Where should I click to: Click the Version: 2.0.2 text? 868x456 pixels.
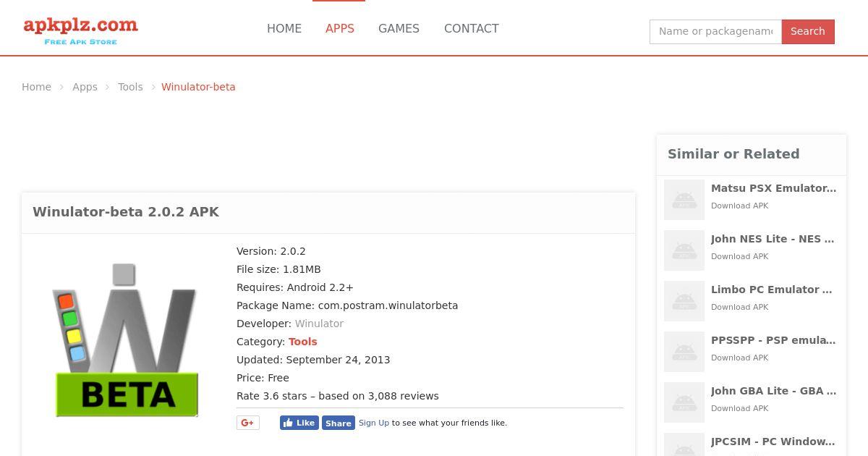coord(271,251)
